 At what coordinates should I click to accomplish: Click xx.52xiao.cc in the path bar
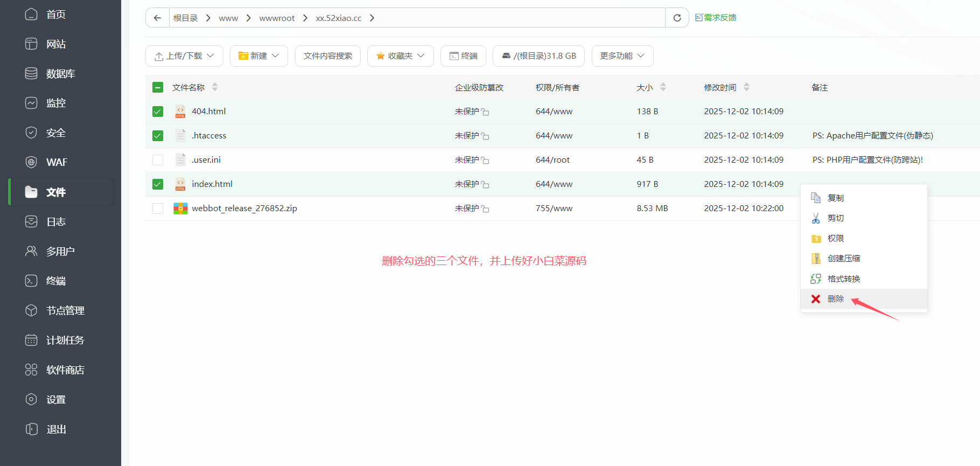tap(338, 18)
